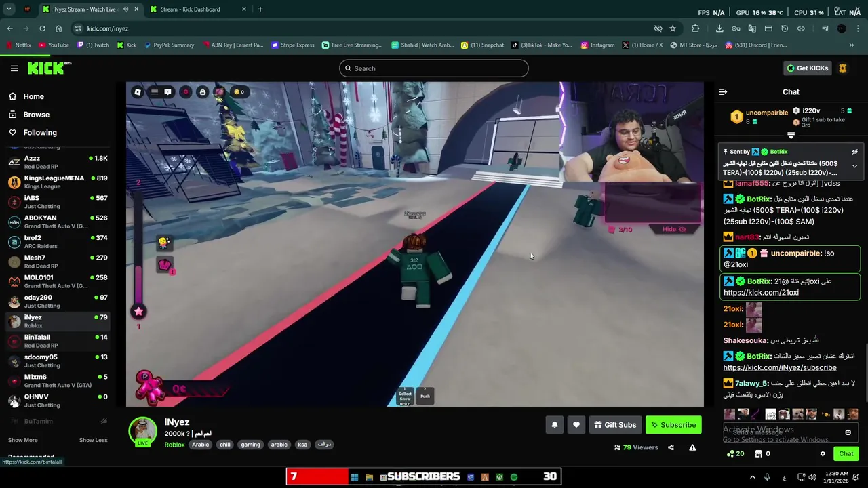Screen dimensions: 868x488
Task: Open Following in Kick sidebar
Action: 40,133
